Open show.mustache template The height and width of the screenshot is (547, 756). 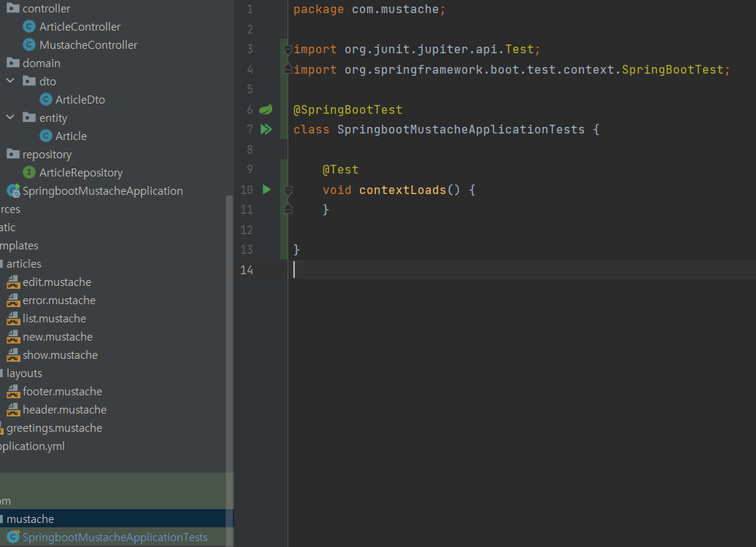point(60,355)
